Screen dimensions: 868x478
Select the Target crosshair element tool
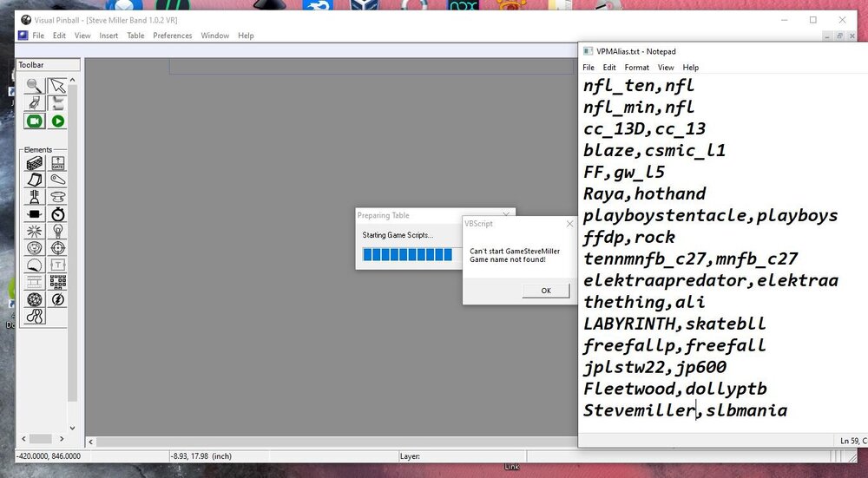57,248
